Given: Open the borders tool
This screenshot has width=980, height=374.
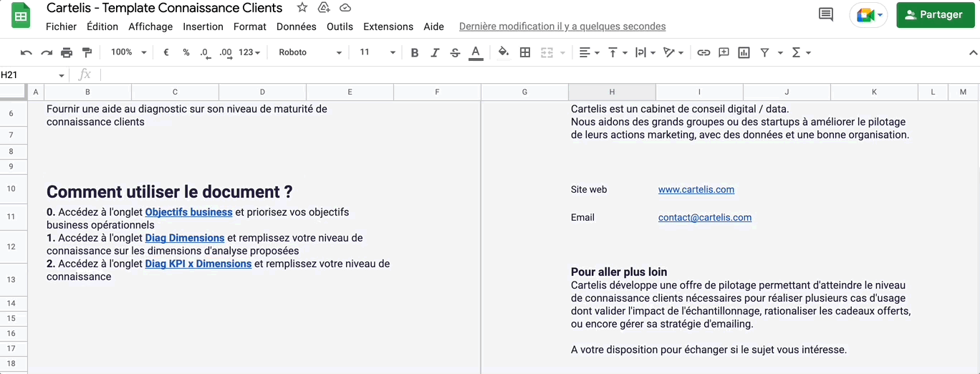Looking at the screenshot, I should [525, 52].
